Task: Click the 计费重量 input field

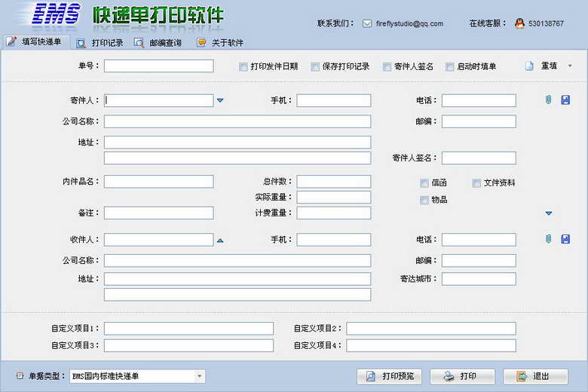Action: point(334,213)
